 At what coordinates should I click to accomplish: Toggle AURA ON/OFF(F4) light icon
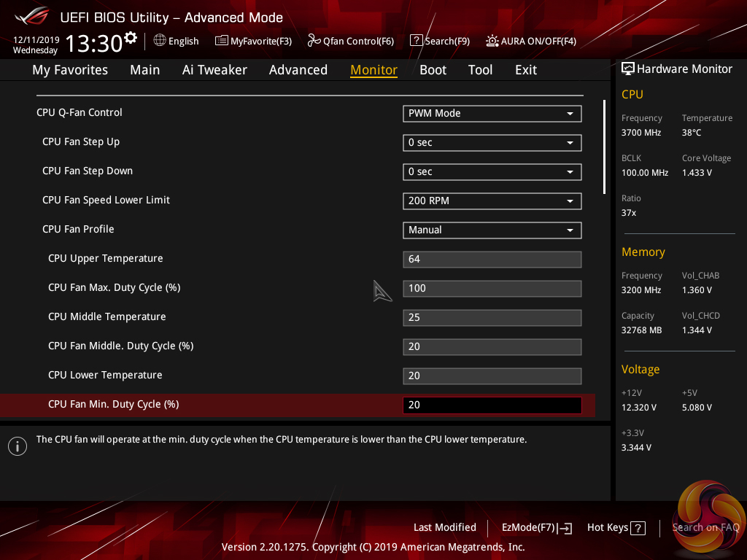pyautogui.click(x=492, y=41)
